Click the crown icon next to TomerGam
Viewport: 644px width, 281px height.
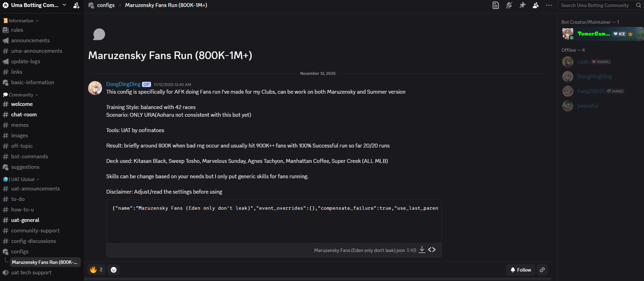tap(630, 34)
